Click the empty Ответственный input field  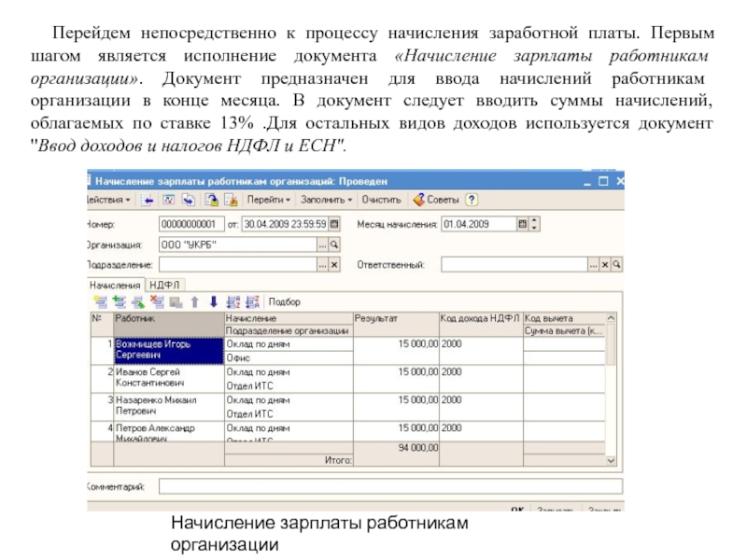pyautogui.click(x=514, y=265)
